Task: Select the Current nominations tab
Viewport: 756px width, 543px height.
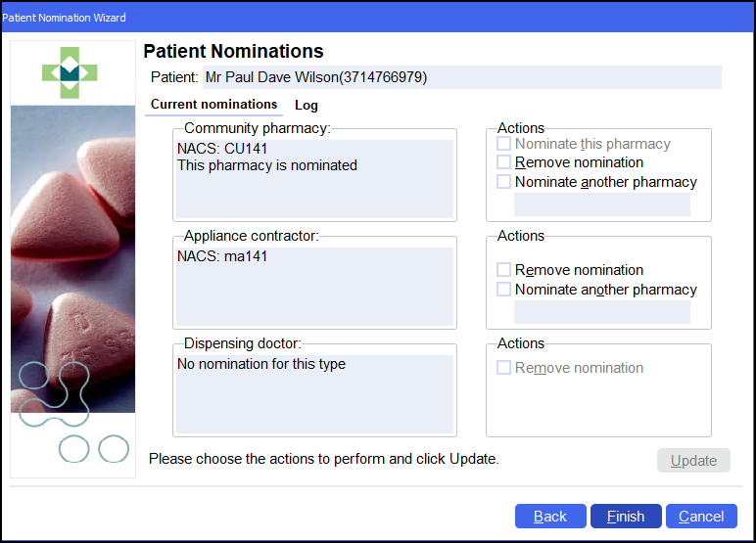Action: (213, 105)
